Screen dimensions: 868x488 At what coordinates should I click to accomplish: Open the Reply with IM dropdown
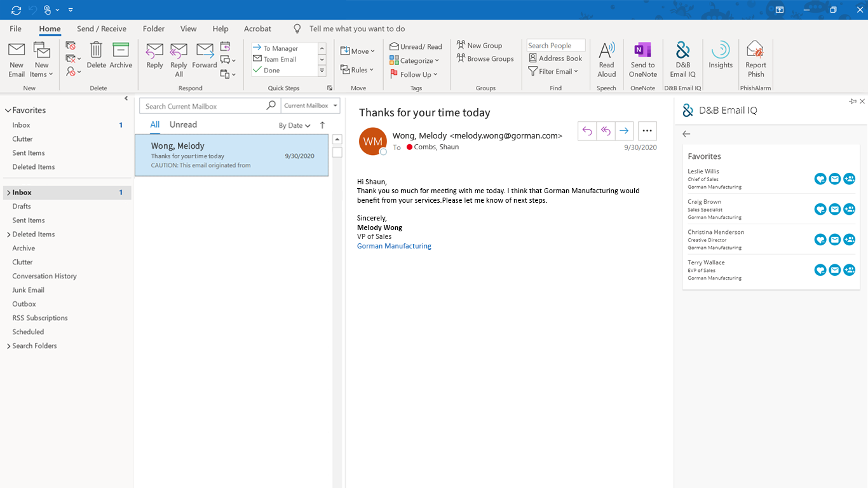(x=228, y=60)
